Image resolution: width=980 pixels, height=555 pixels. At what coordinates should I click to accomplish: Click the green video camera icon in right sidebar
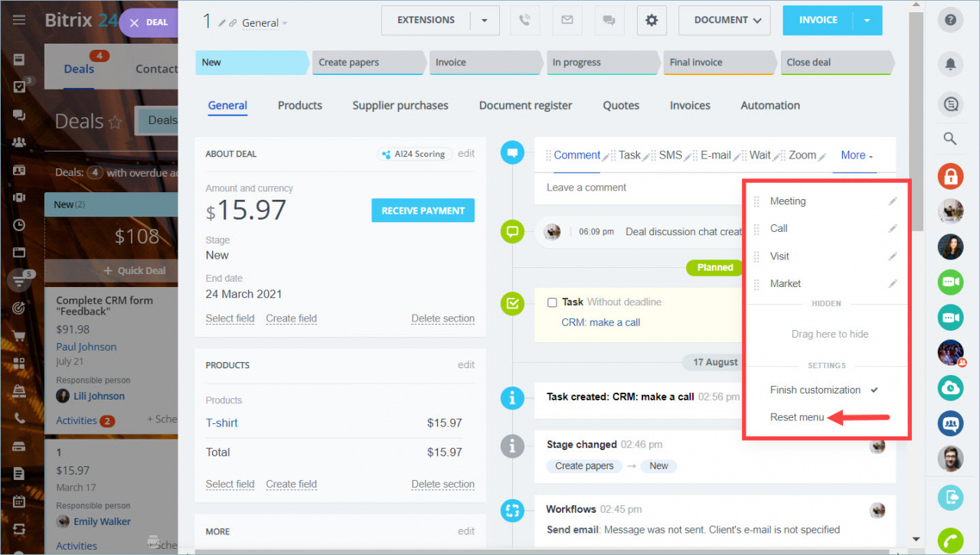[x=950, y=282]
